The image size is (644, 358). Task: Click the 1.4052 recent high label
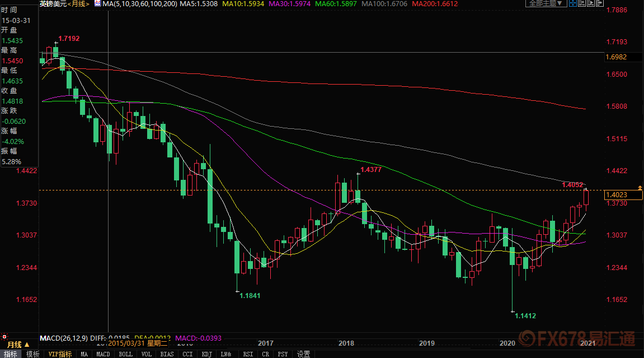572,185
